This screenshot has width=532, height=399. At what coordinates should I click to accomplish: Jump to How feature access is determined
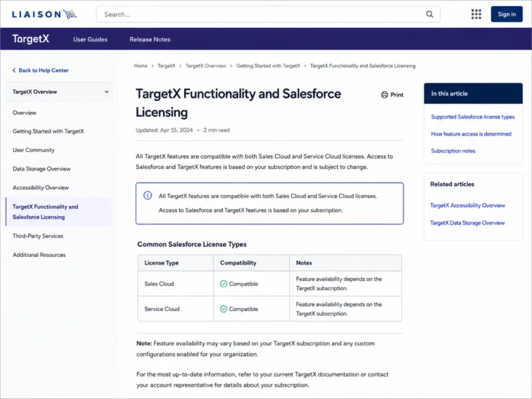tap(471, 134)
